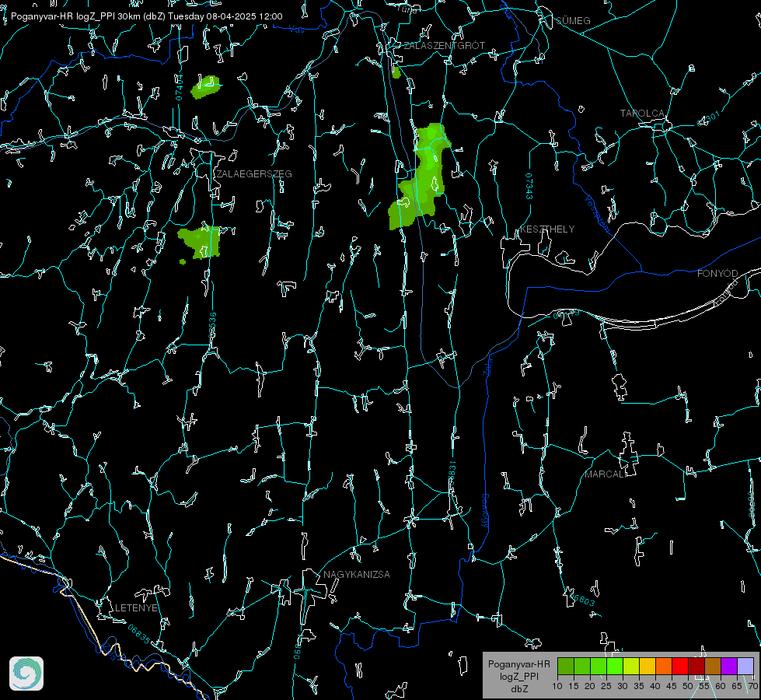Image resolution: width=761 pixels, height=700 pixels.
Task: Click the logZ_PPI legend label
Action: click(518, 676)
